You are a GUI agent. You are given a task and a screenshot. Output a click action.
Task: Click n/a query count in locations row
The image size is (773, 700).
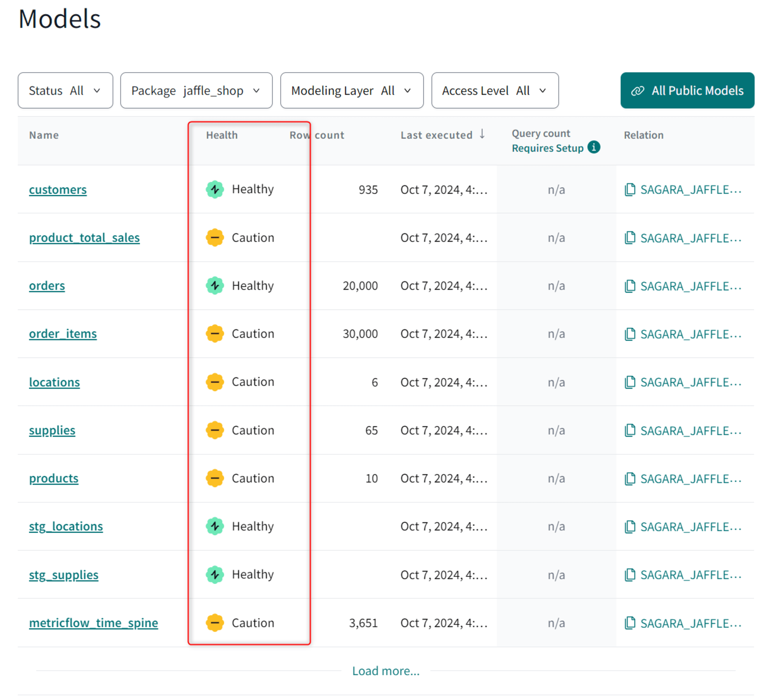(556, 382)
